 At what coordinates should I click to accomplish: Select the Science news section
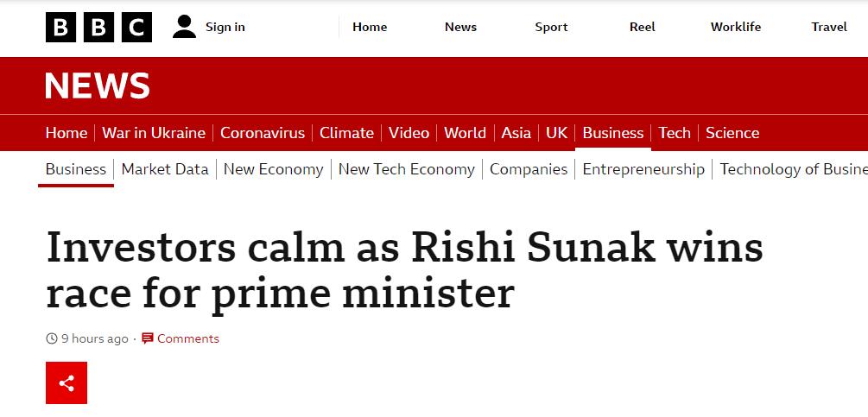click(x=732, y=133)
